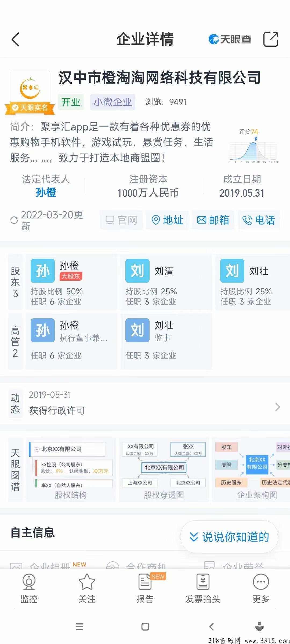This screenshot has height=644, width=290.
Task: Tap the 股东 3 section label
Action: 15,282
